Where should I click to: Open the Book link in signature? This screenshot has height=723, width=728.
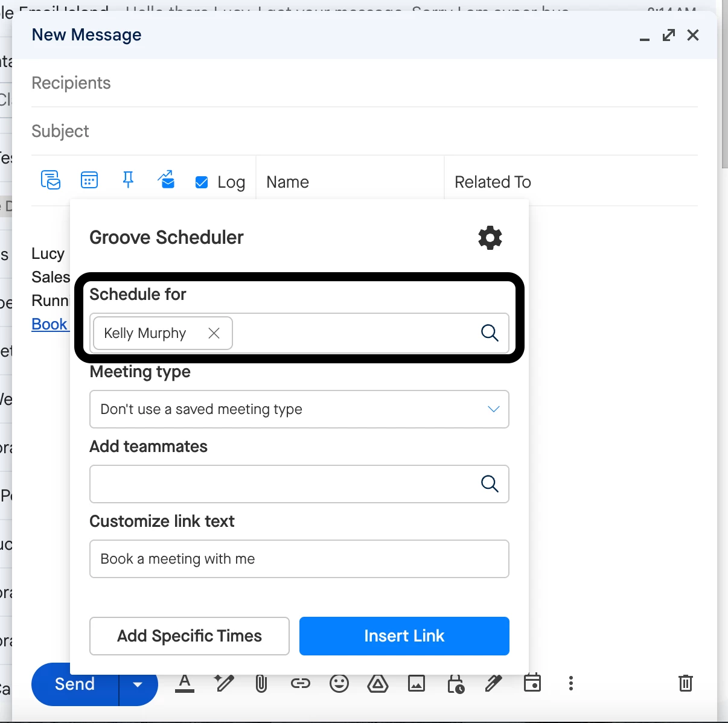click(49, 325)
